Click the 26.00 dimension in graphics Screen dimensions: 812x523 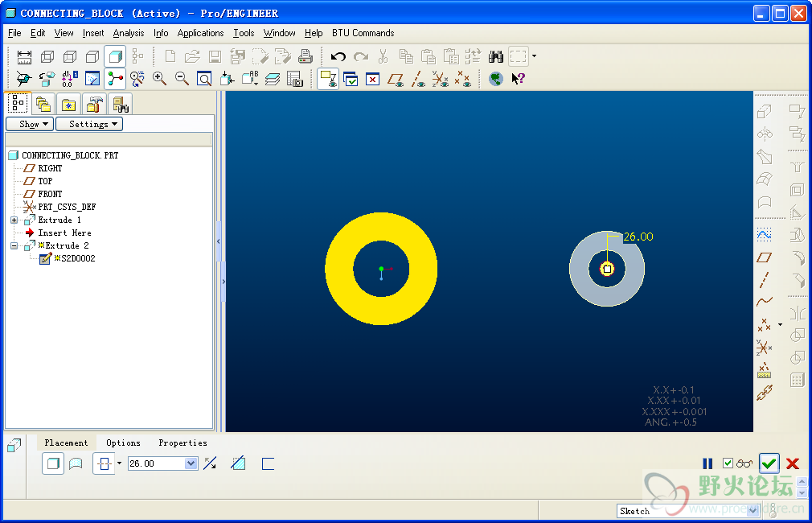(x=638, y=237)
